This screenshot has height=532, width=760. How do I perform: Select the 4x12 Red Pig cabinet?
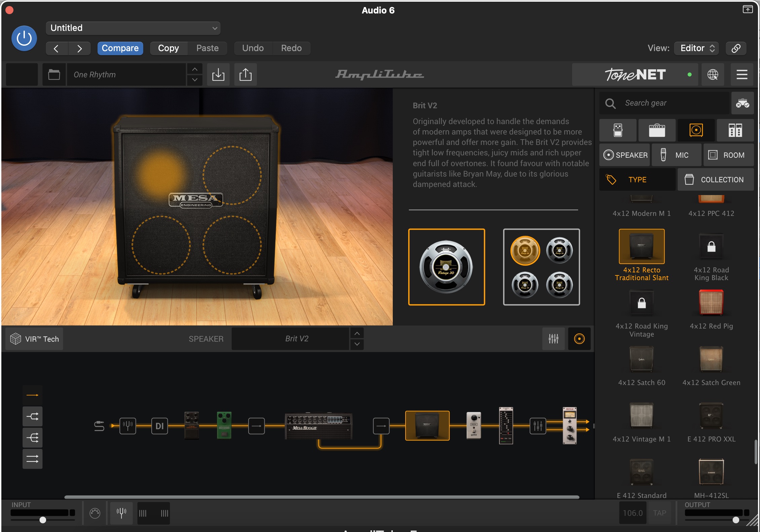point(711,309)
